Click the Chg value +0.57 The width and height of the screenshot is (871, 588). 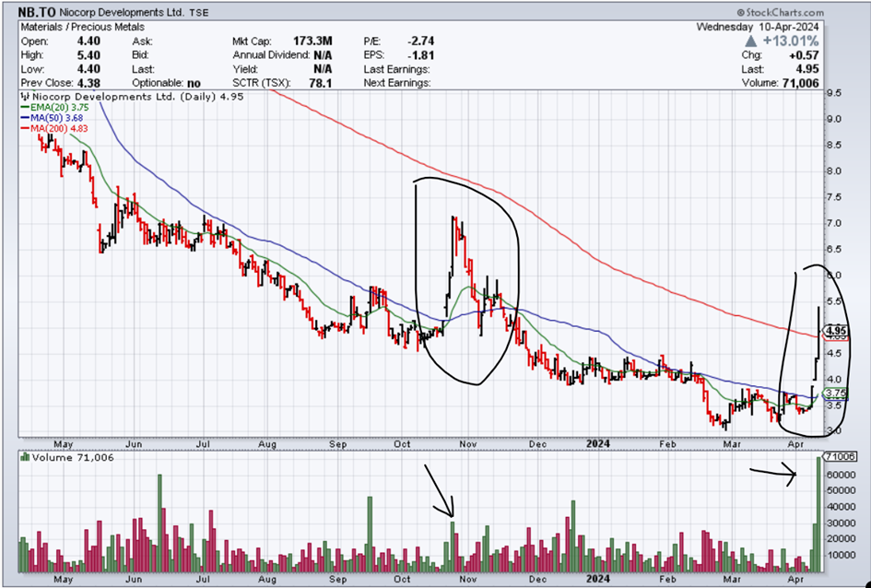tap(806, 55)
